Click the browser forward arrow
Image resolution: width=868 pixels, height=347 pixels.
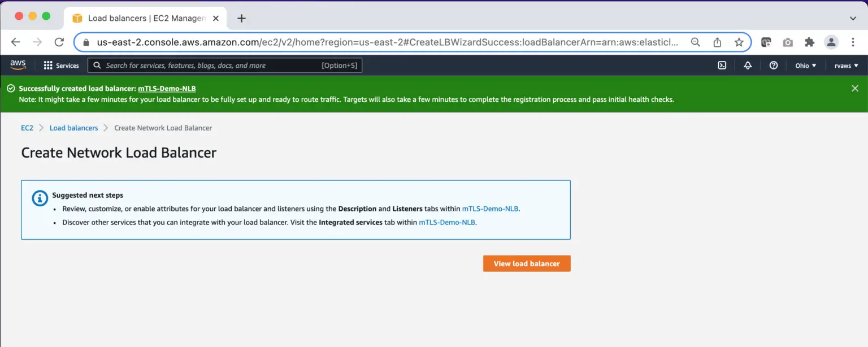(x=37, y=42)
